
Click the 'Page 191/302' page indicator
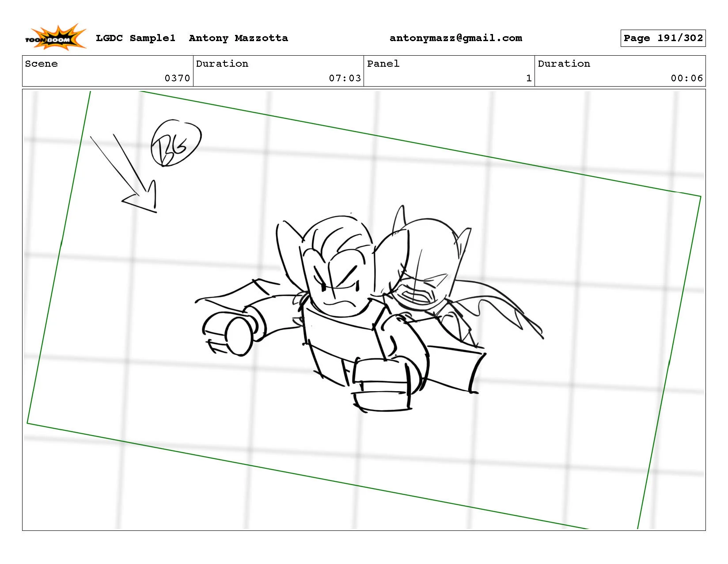(663, 38)
